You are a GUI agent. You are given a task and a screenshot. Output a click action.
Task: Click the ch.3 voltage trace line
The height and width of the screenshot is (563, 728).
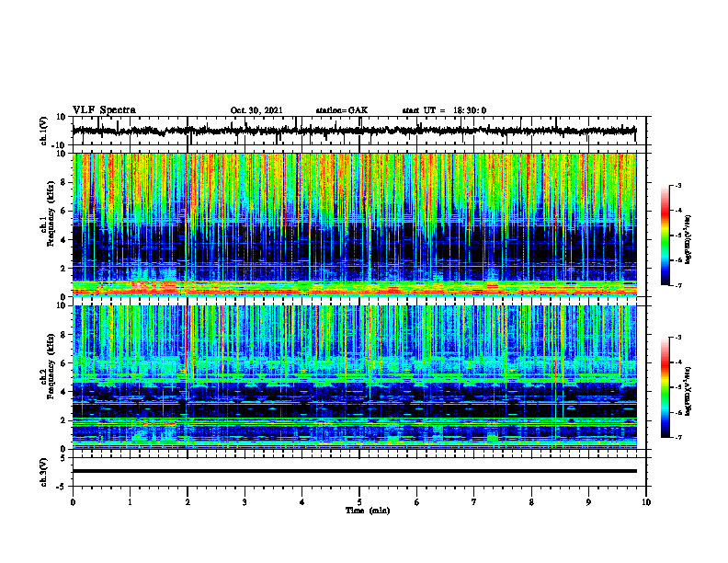[355, 471]
